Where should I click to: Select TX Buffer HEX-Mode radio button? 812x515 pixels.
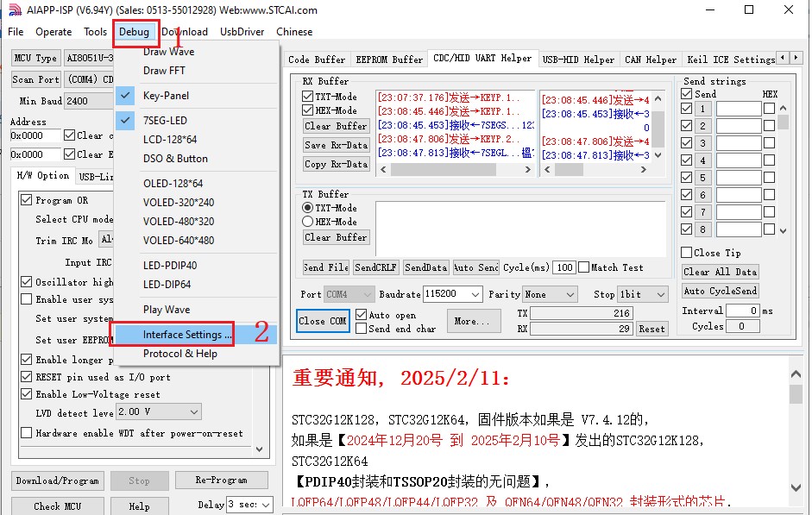click(x=307, y=222)
